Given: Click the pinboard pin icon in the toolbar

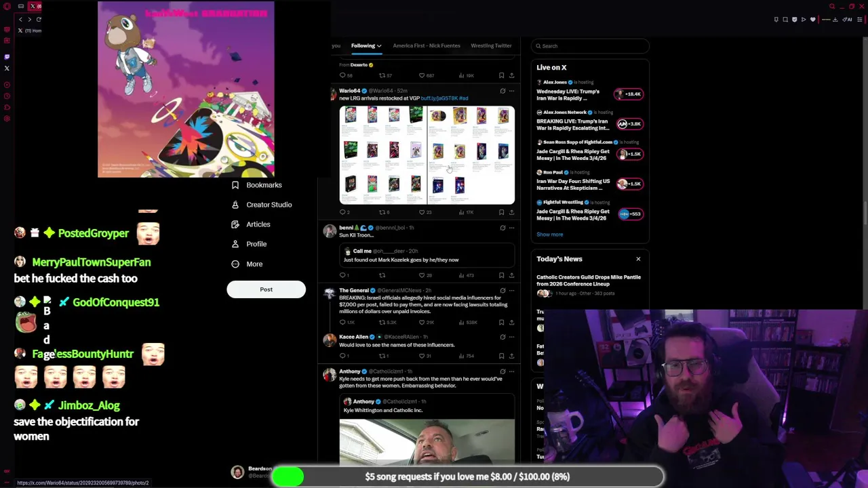Looking at the screenshot, I should 776,19.
